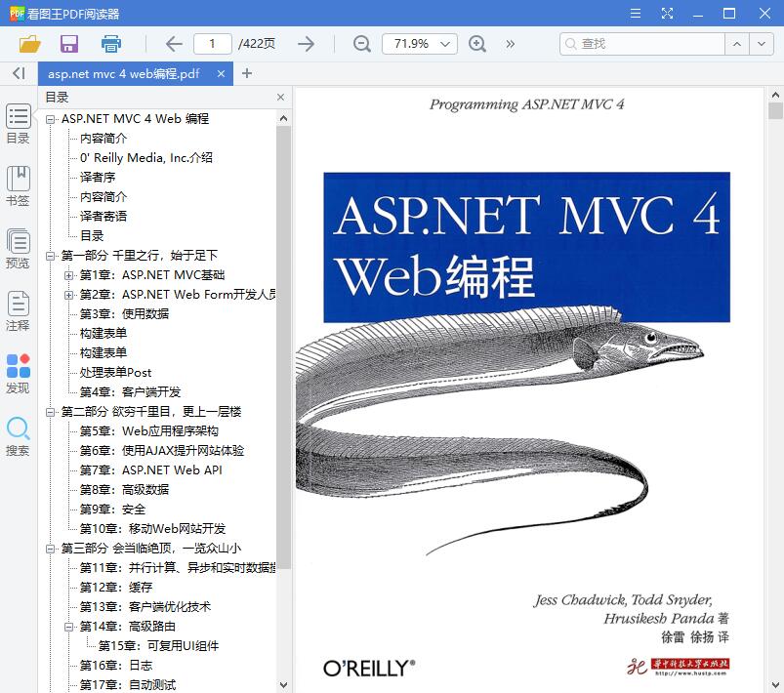Click the page number input field
This screenshot has width=784, height=693.
[213, 44]
